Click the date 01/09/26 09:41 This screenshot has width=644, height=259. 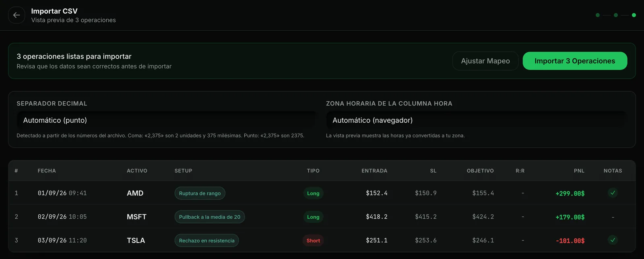62,193
